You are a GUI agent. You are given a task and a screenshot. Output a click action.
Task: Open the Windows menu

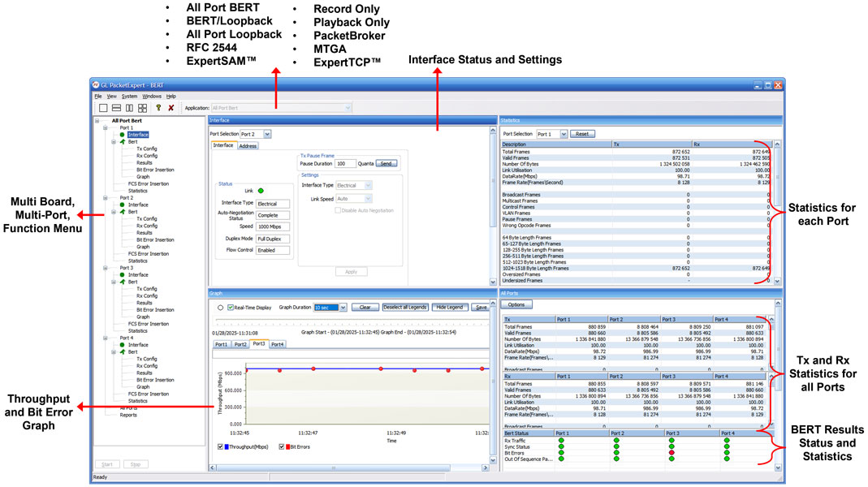pos(152,97)
